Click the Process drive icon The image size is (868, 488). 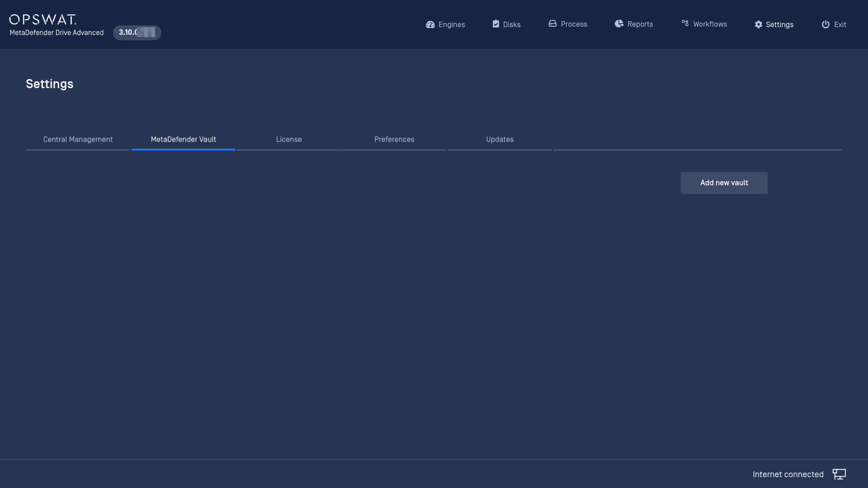pyautogui.click(x=552, y=23)
